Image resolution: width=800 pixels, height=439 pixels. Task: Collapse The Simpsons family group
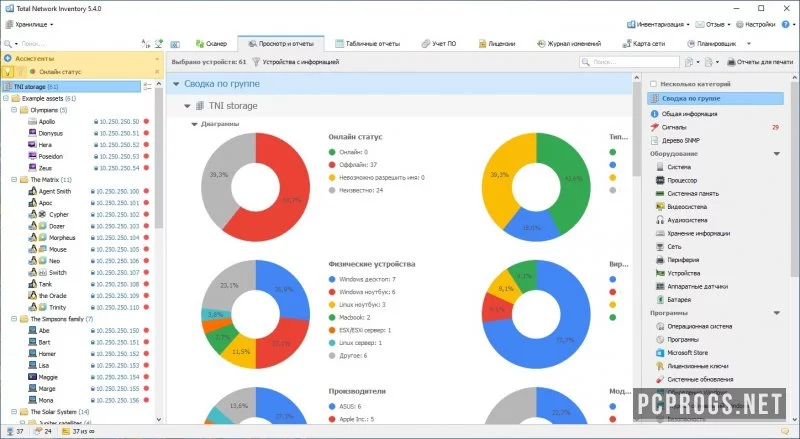(14, 319)
